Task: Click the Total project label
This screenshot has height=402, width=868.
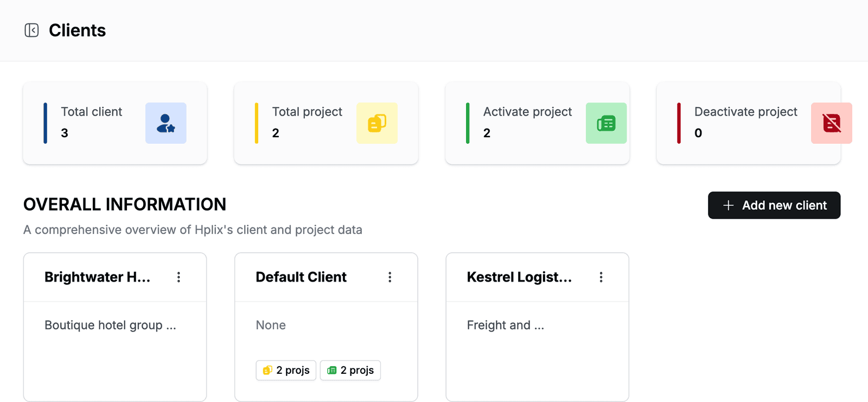Action: pyautogui.click(x=307, y=112)
